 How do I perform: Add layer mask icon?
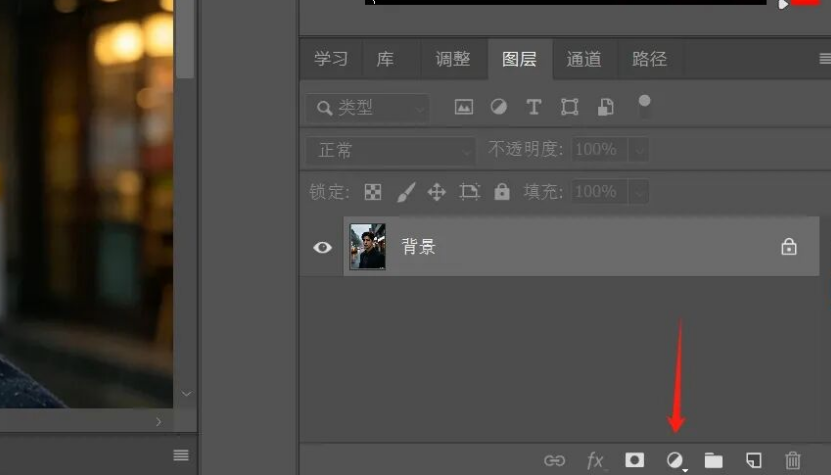634,460
